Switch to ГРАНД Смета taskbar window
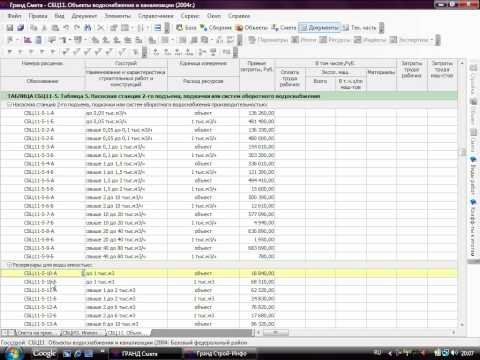The width and height of the screenshot is (480, 360). 145,353
